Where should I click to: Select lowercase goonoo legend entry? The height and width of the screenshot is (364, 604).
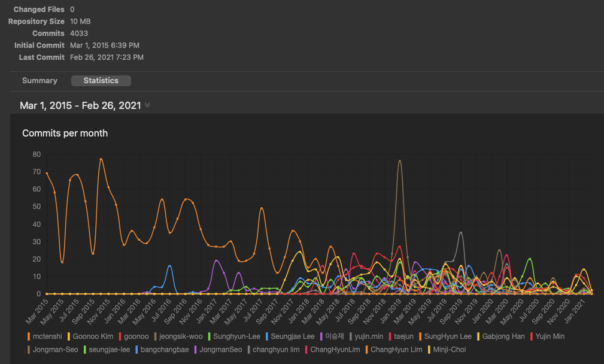pos(133,336)
